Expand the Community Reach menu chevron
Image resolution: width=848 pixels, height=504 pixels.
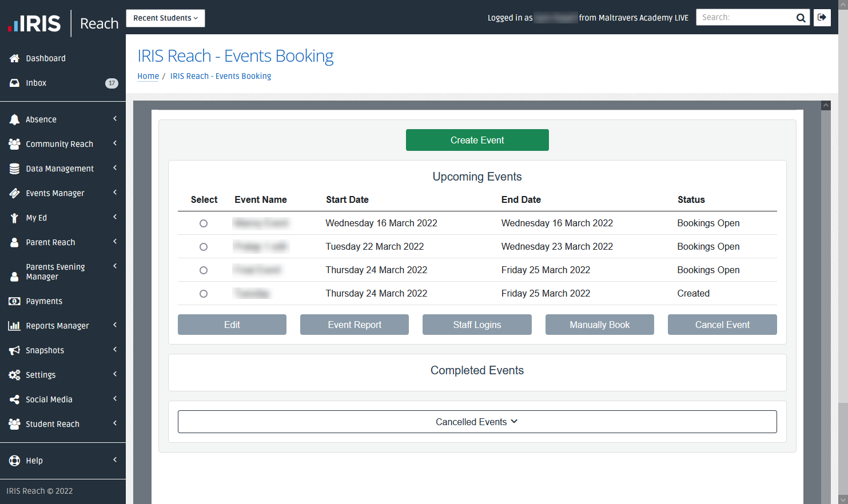pyautogui.click(x=115, y=143)
